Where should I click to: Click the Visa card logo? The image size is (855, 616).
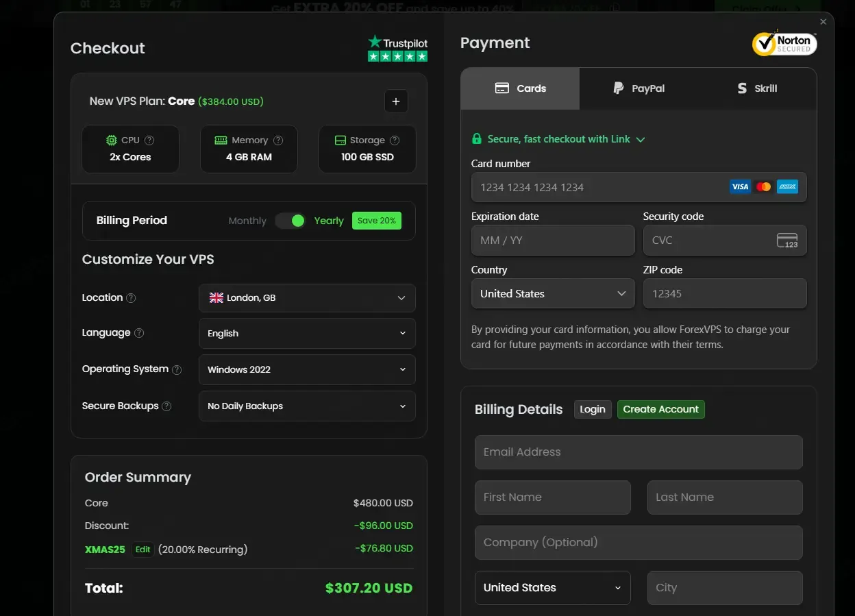(x=740, y=186)
